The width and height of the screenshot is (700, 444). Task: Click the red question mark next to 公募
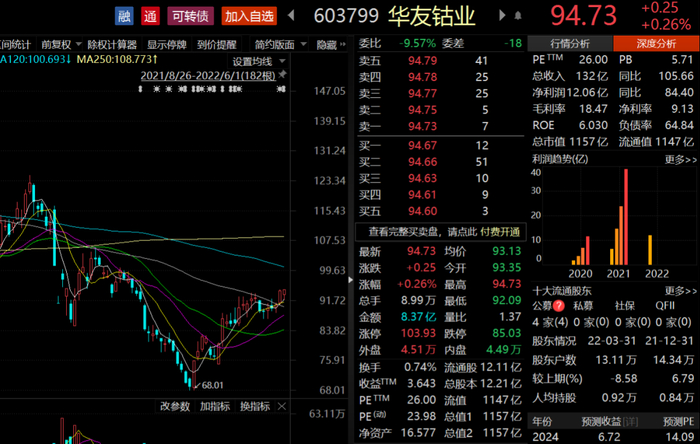pos(559,306)
